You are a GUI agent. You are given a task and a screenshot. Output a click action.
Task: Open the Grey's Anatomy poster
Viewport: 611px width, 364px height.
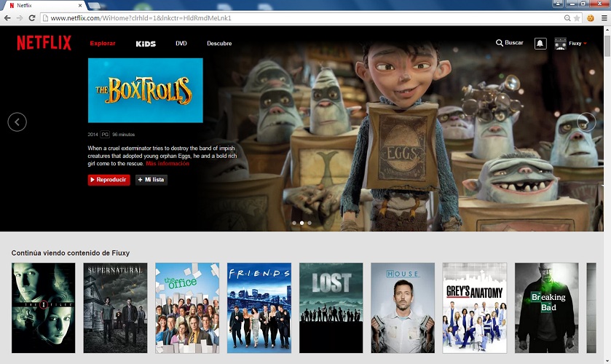coord(475,308)
